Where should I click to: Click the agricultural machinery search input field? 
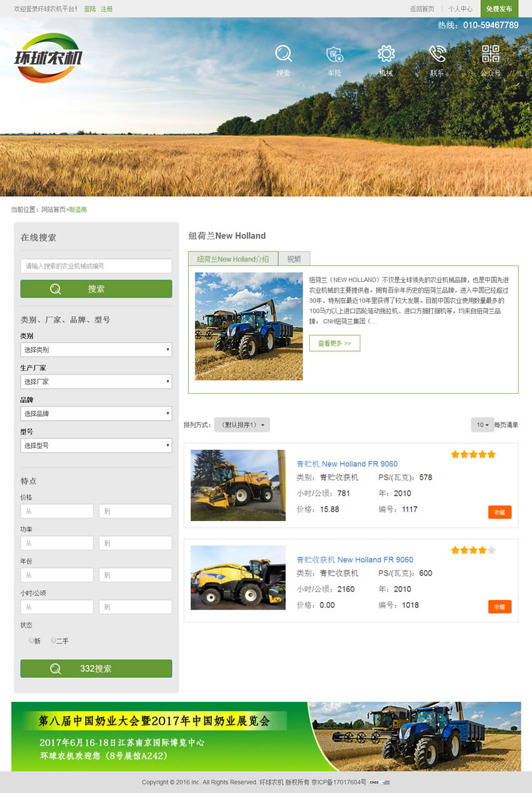[96, 266]
